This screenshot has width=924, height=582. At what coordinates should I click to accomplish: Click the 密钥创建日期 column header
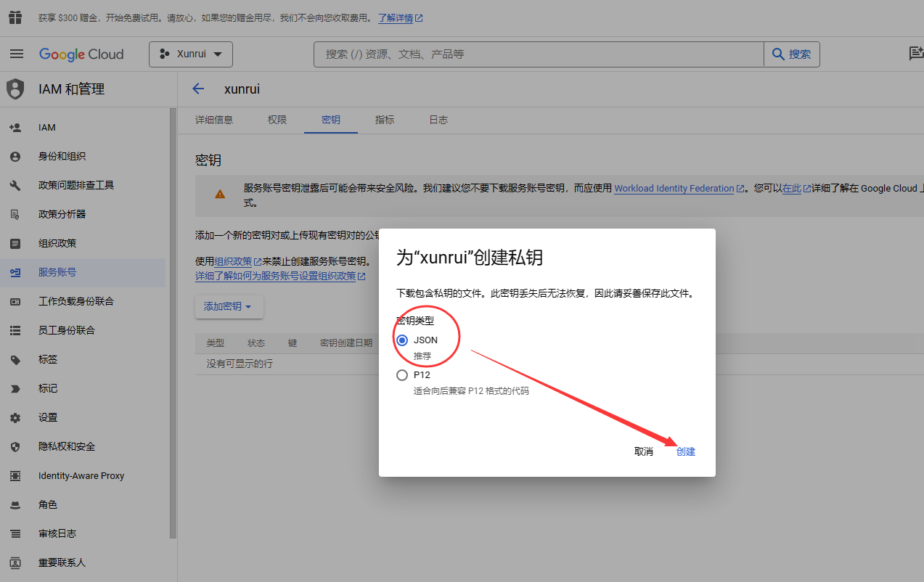[x=346, y=343]
